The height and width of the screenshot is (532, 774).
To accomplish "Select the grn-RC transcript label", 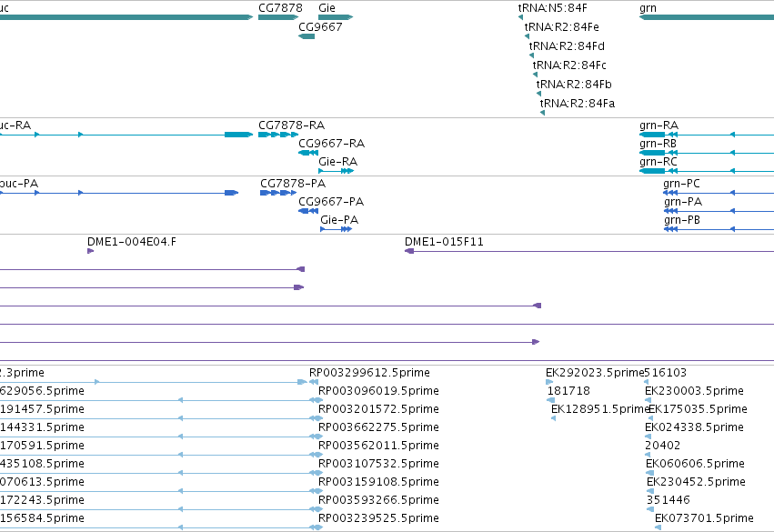I will [x=658, y=162].
